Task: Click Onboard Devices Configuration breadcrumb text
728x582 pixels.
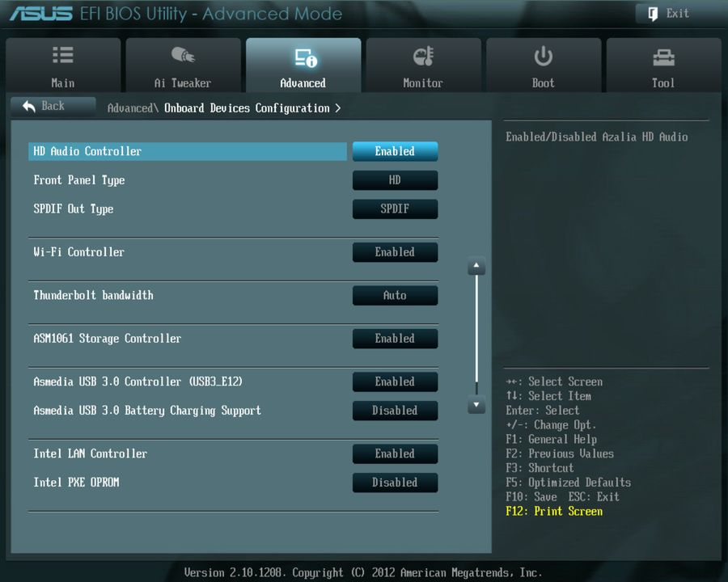Action: (x=247, y=108)
